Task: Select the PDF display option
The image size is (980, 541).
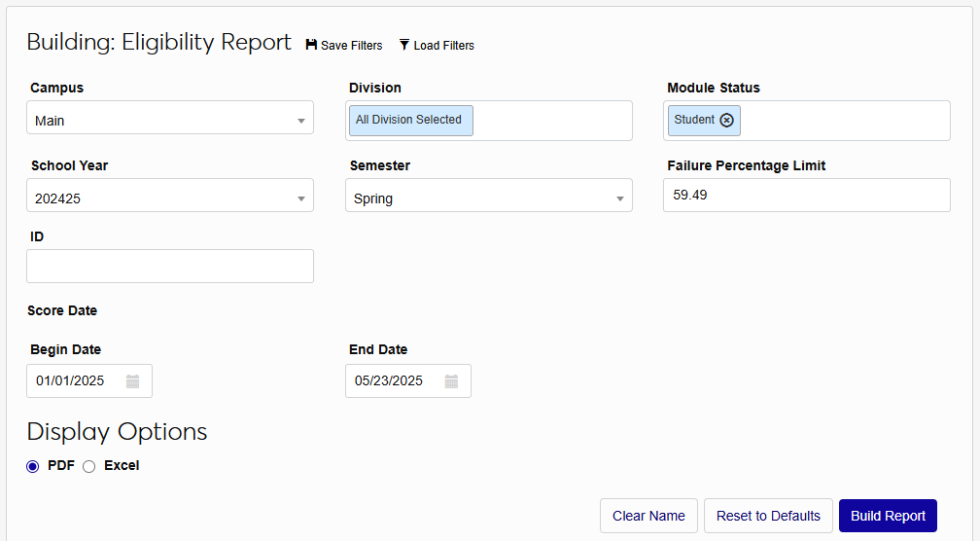Action: click(33, 466)
